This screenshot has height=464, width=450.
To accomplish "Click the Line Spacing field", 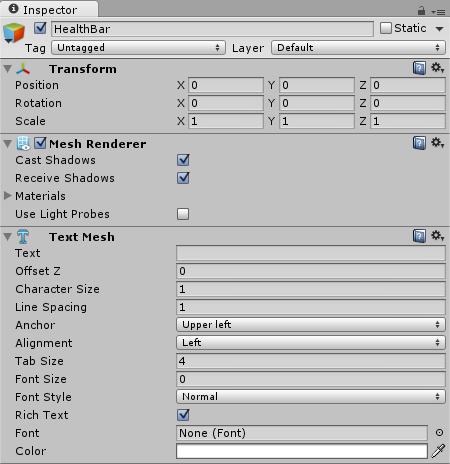I will pyautogui.click(x=311, y=307).
